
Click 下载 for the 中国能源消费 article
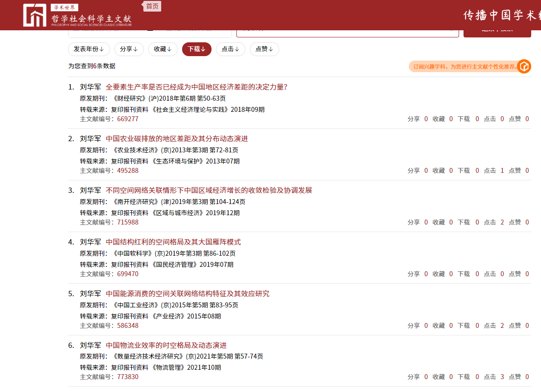pos(464,326)
